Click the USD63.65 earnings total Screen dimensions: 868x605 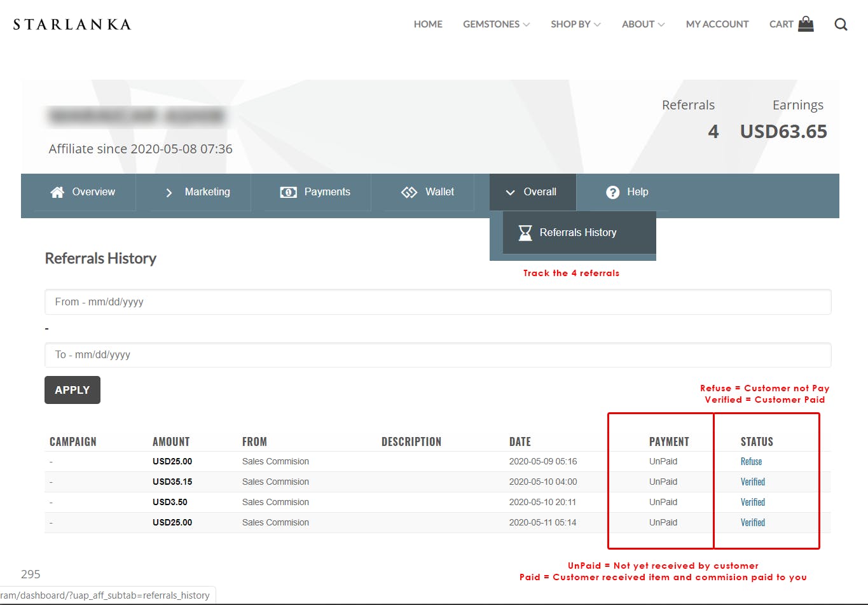[x=783, y=132]
